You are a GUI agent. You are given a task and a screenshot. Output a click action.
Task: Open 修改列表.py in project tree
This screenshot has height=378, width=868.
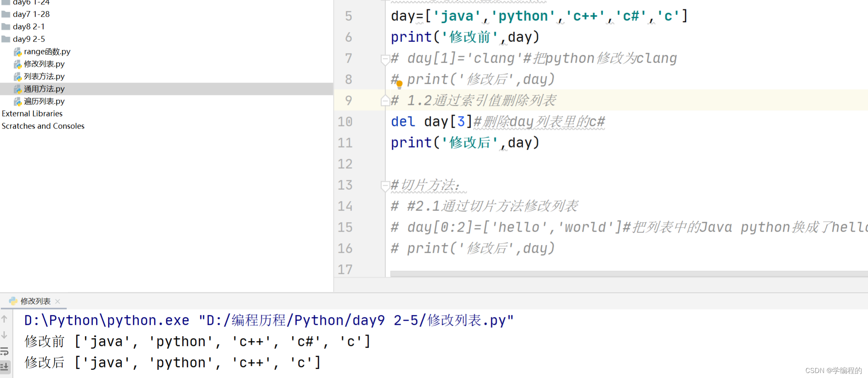44,64
